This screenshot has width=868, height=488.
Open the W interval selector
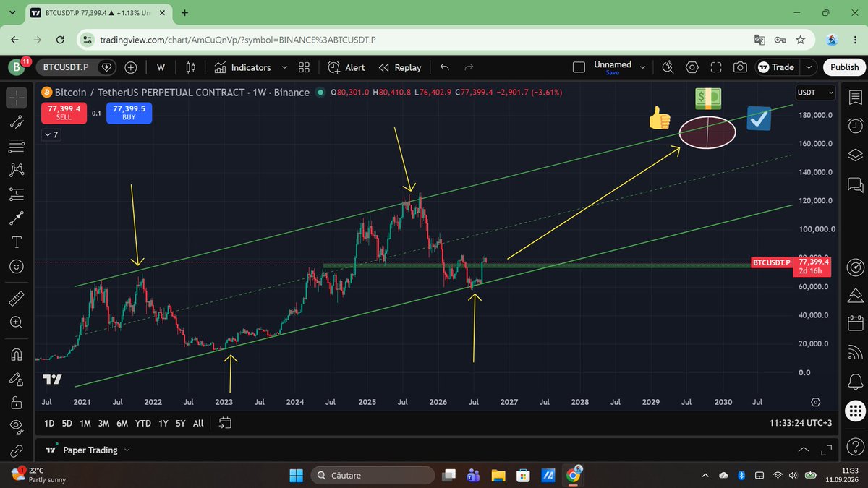point(161,67)
